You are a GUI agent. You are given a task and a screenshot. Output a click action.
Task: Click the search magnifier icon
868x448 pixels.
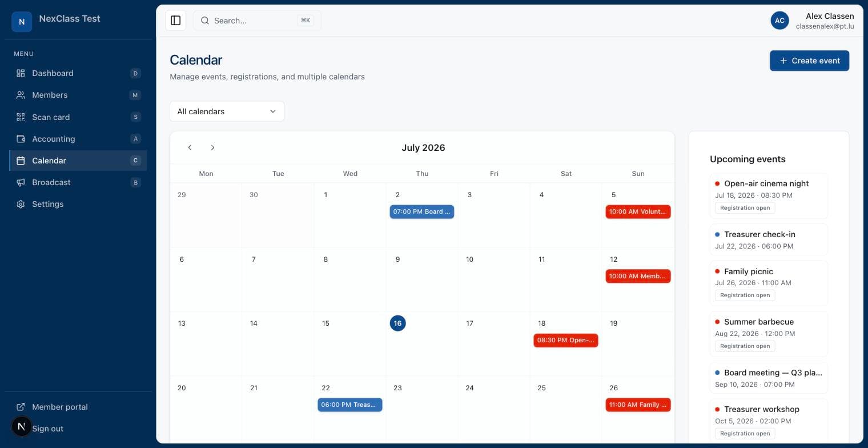[x=204, y=21]
